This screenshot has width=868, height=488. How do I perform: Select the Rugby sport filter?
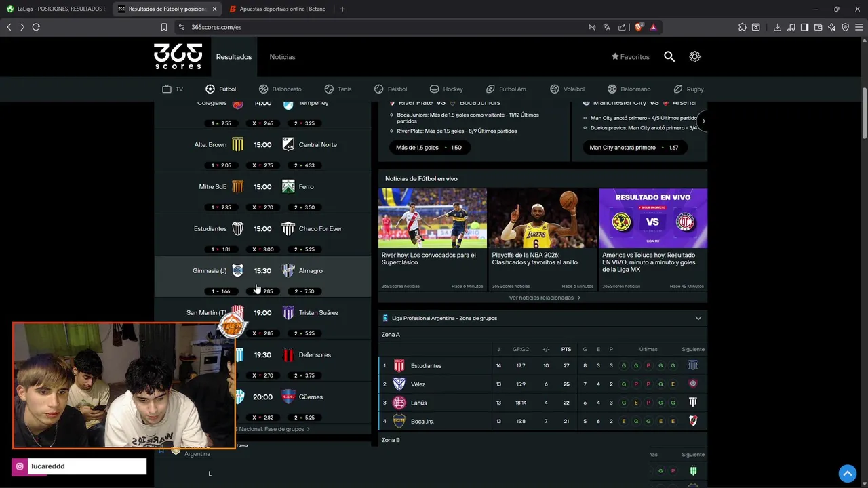pyautogui.click(x=688, y=89)
